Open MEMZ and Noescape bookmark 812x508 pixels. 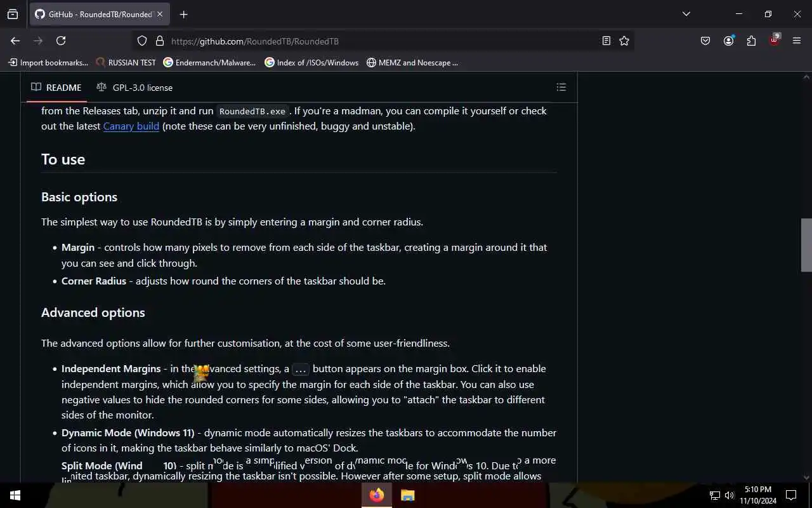412,62
